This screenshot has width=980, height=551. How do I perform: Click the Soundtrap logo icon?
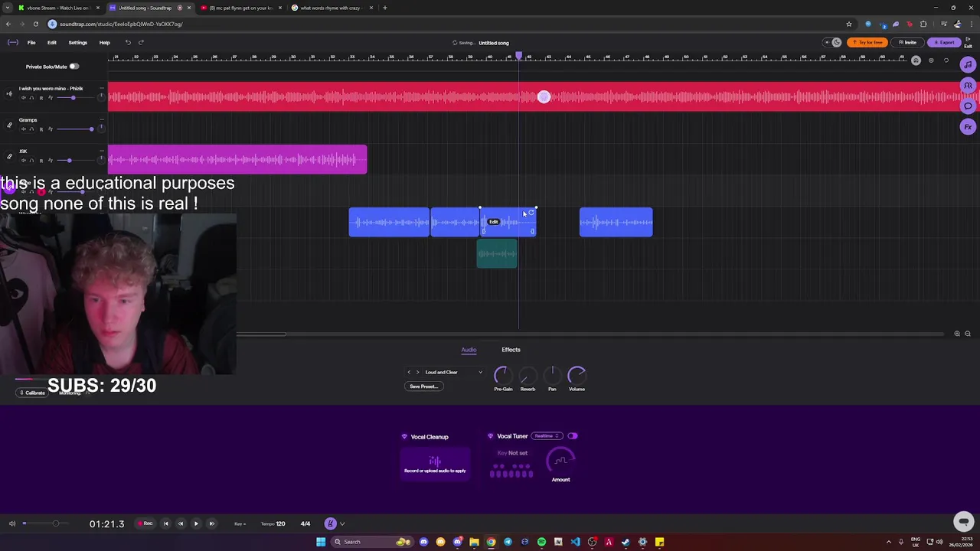13,42
